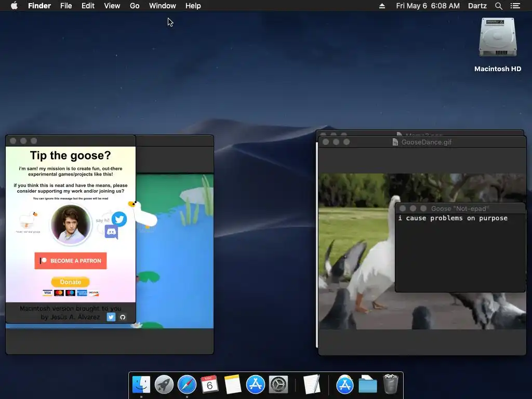Open Spotlight search magnifier icon
Screen dimensions: 532x399
(x=498, y=6)
